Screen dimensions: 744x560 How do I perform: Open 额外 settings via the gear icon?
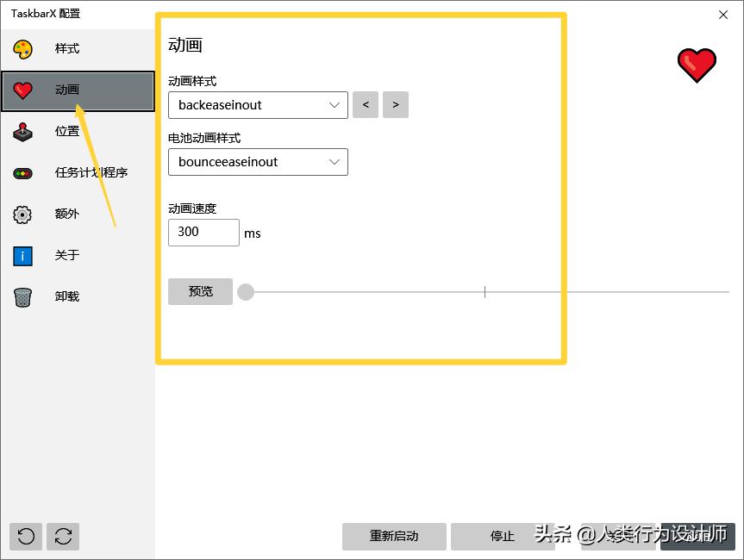click(x=22, y=214)
